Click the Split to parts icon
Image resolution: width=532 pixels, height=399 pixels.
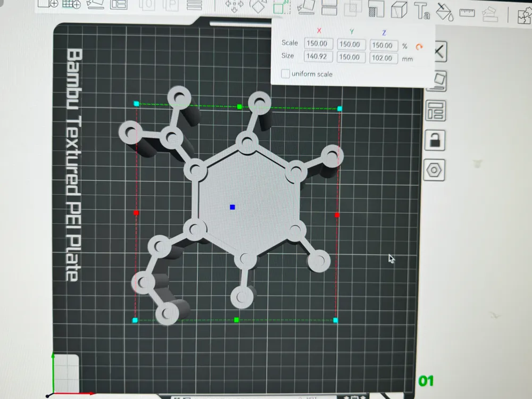[172, 5]
